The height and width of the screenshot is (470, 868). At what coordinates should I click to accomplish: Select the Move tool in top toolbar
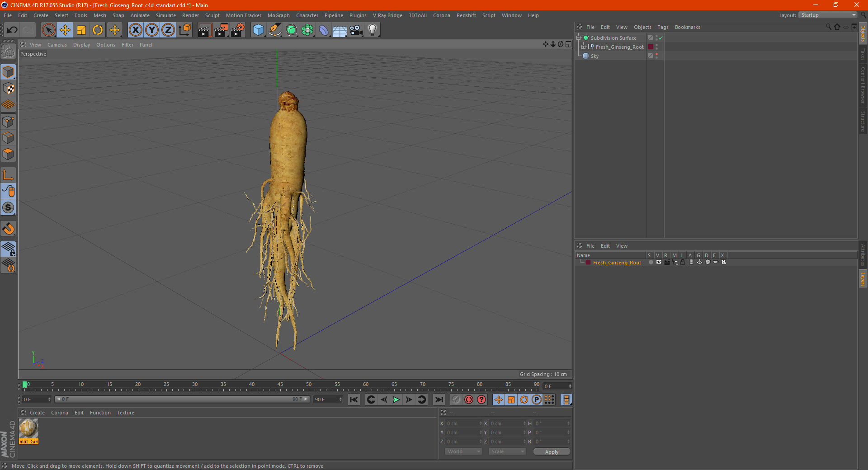[x=65, y=30]
